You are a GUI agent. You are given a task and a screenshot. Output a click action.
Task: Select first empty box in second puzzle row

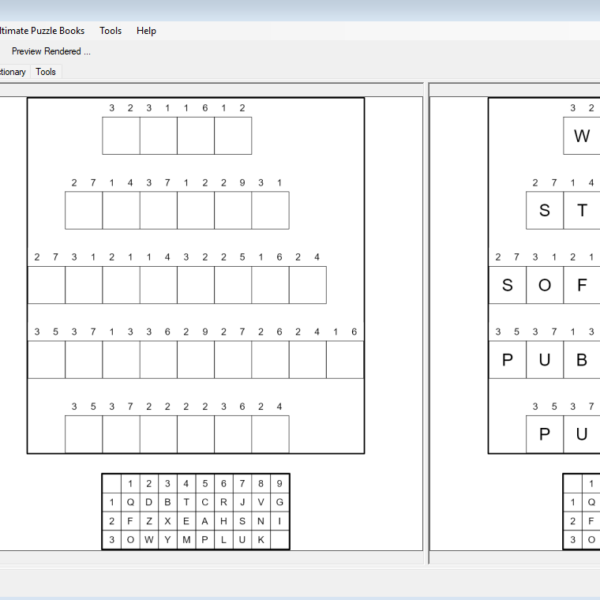pyautogui.click(x=84, y=210)
